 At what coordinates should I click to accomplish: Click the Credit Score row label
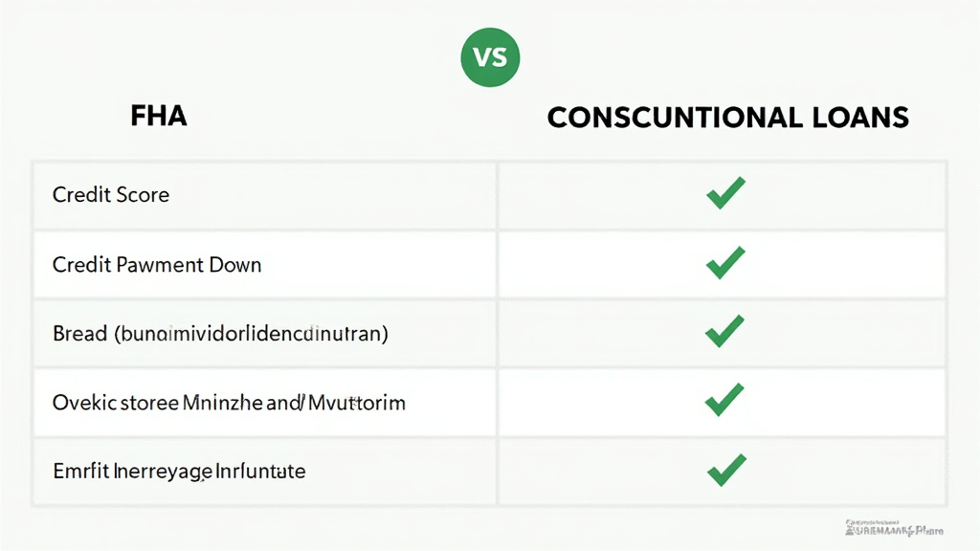click(x=111, y=195)
